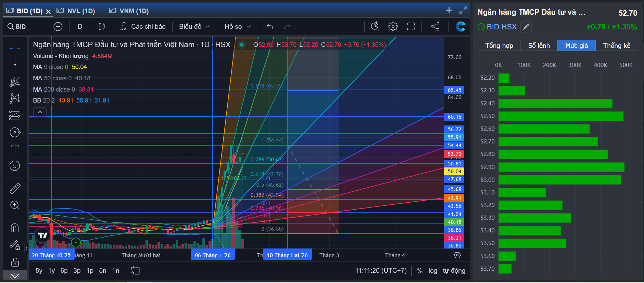Activate the zoom in tool

pos(15,205)
